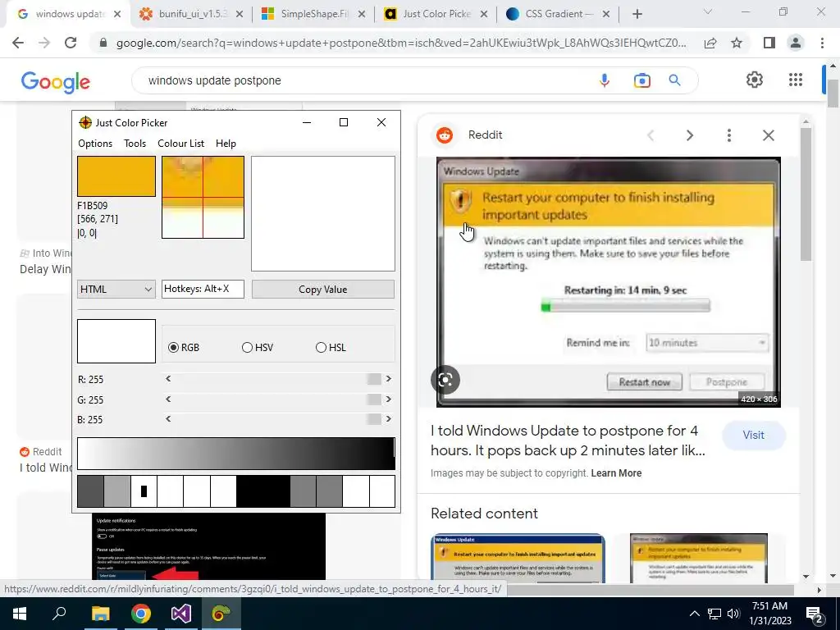
Task: Open the blue Windows Update related thumbnail
Action: pyautogui.click(x=518, y=558)
